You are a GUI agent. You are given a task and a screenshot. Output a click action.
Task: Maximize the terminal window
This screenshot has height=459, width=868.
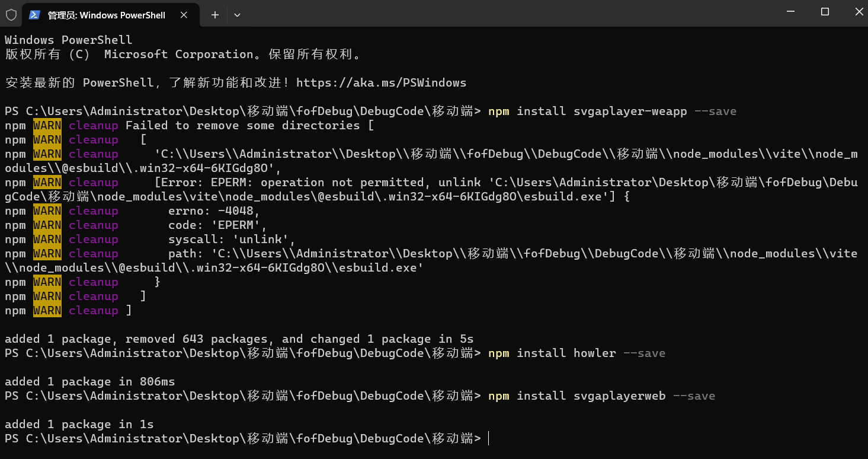[825, 12]
